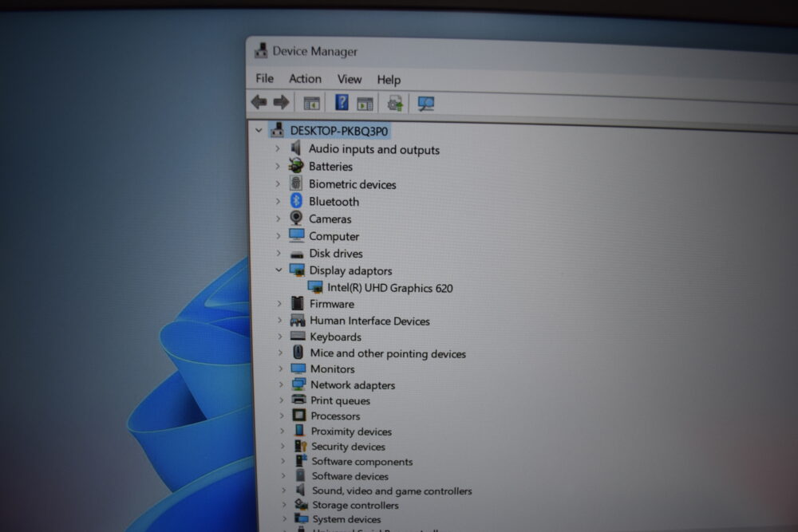The height and width of the screenshot is (532, 798).
Task: Click the Audio inputs and outputs speaker icon
Action: pyautogui.click(x=296, y=148)
